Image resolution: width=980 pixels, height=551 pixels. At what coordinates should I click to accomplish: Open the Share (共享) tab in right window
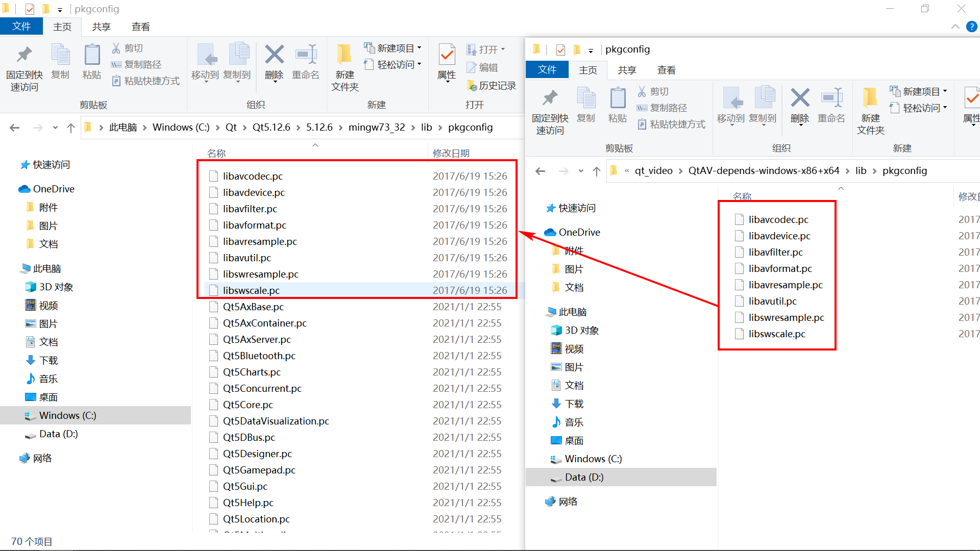point(627,70)
